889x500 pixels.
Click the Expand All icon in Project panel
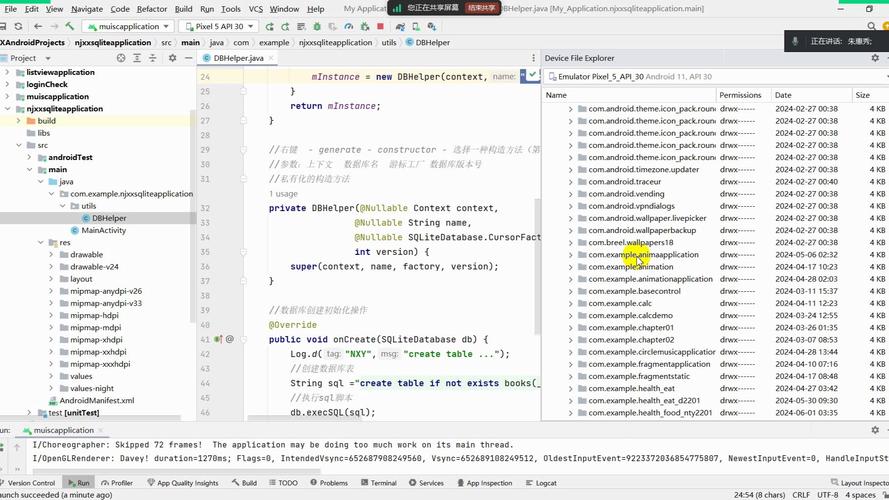tap(137, 58)
